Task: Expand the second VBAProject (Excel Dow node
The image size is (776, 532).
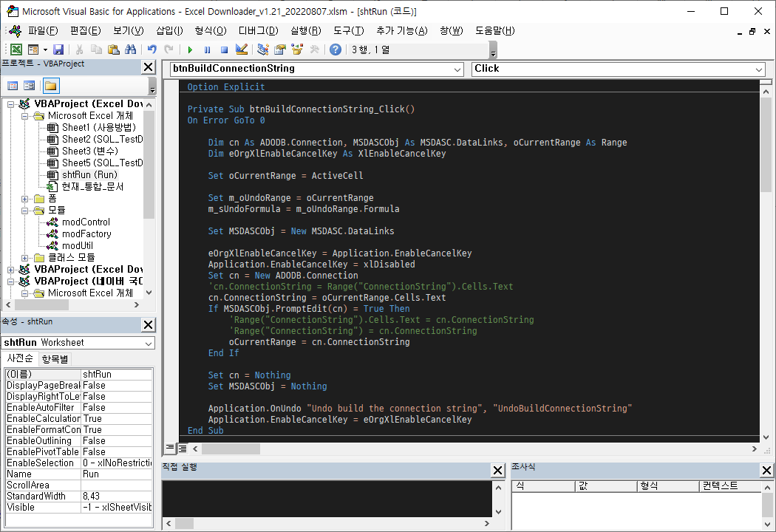Action: 10,270
